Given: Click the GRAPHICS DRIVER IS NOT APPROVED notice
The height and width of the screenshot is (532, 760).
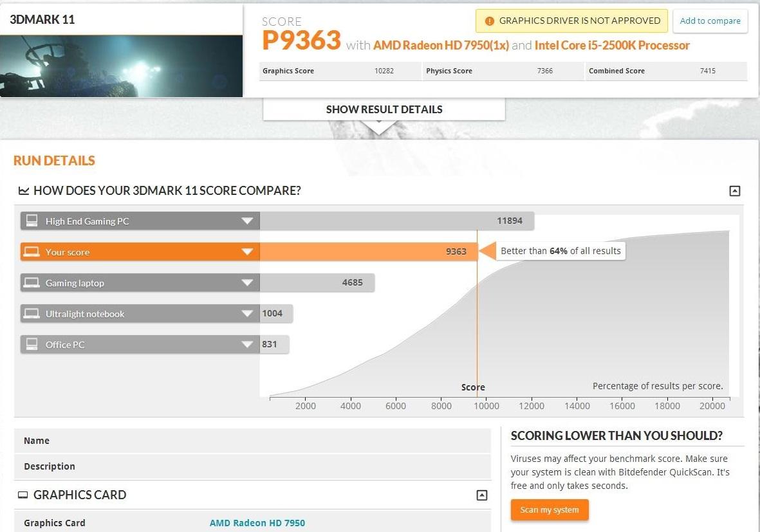Looking at the screenshot, I should click(571, 21).
